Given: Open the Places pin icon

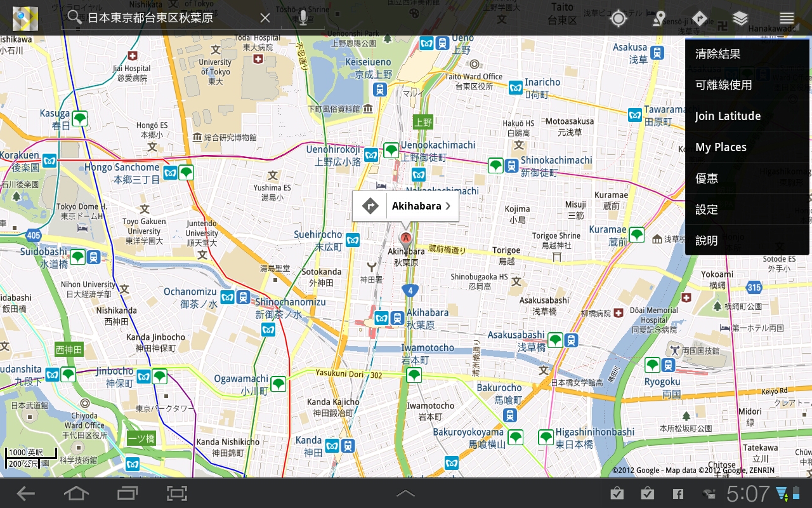Looking at the screenshot, I should (x=660, y=18).
